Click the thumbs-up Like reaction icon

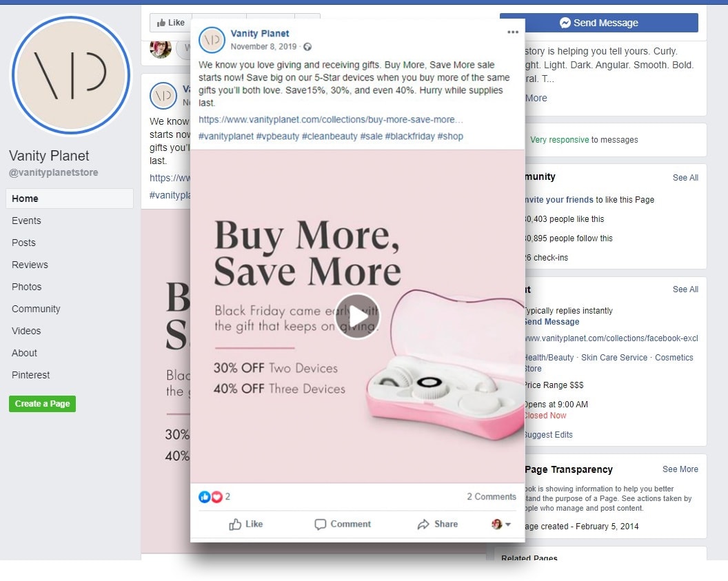click(x=204, y=496)
